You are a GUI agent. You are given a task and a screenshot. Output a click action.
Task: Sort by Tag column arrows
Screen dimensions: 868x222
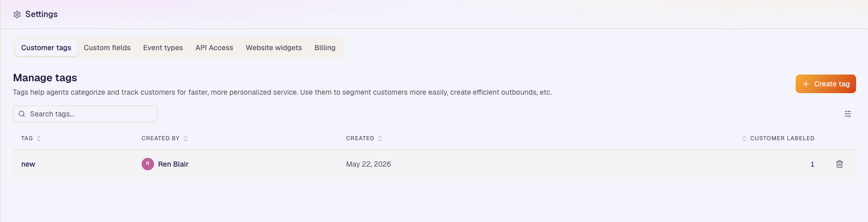click(39, 139)
